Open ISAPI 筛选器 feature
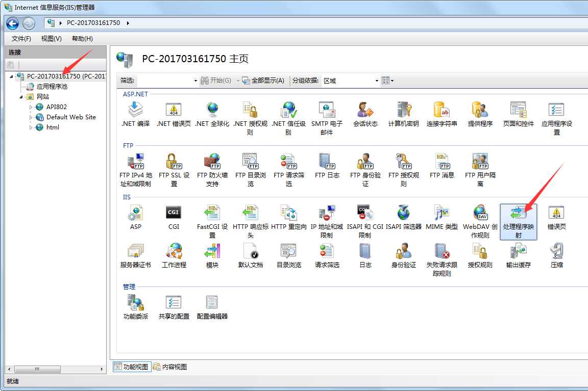Screen dimensions: 588x391 click(404, 218)
